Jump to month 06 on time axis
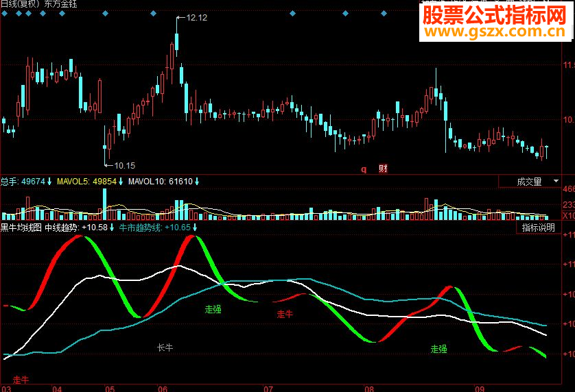This screenshot has width=575, height=392. pyautogui.click(x=163, y=389)
